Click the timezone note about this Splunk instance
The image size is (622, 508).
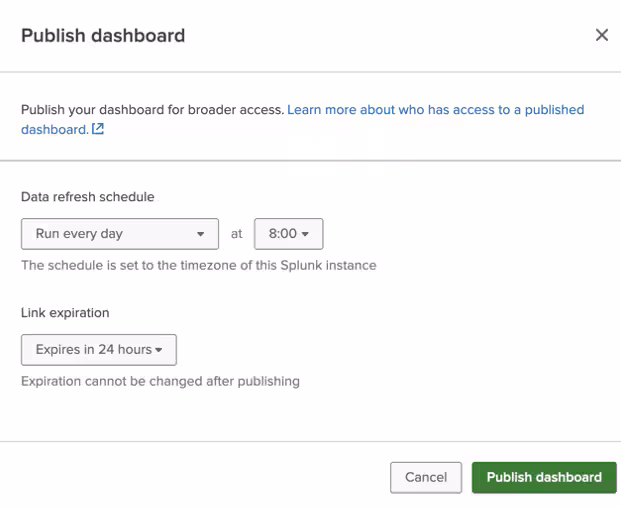[198, 265]
